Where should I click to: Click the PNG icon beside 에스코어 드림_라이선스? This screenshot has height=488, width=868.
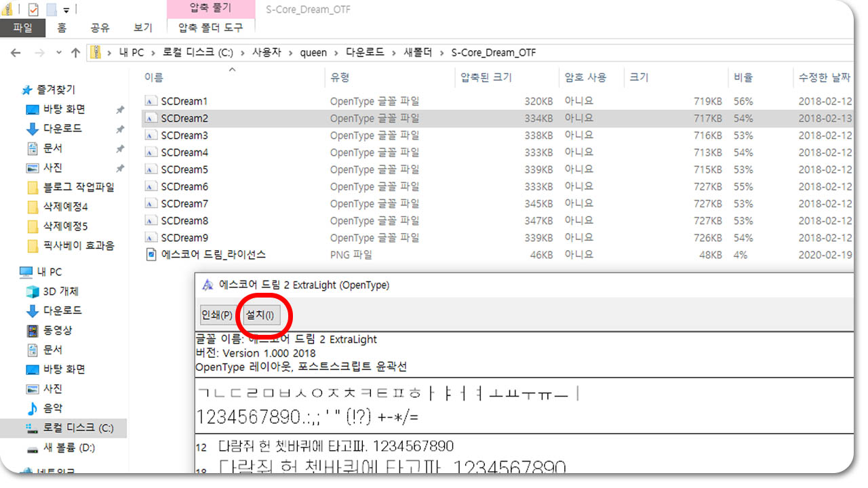(x=152, y=254)
